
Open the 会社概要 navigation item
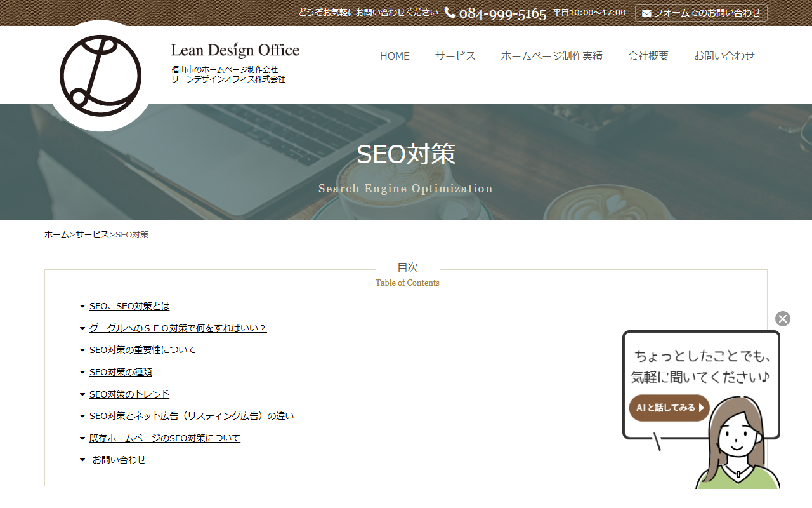point(648,56)
